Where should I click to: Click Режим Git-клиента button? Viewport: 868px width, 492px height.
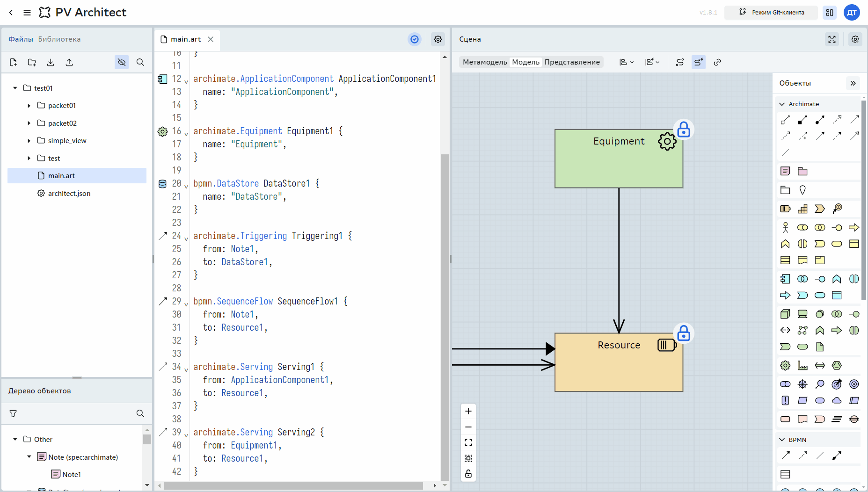[x=771, y=13]
